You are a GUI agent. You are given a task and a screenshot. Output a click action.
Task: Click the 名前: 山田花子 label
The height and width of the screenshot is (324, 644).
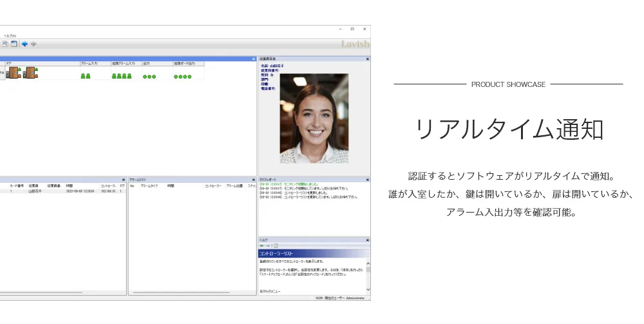(x=272, y=66)
